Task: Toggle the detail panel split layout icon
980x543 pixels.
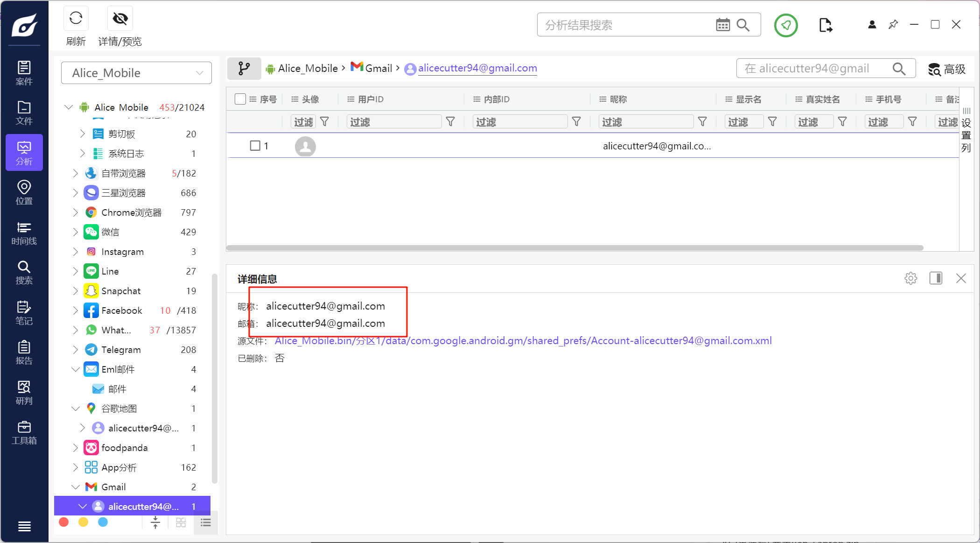Action: (x=936, y=279)
